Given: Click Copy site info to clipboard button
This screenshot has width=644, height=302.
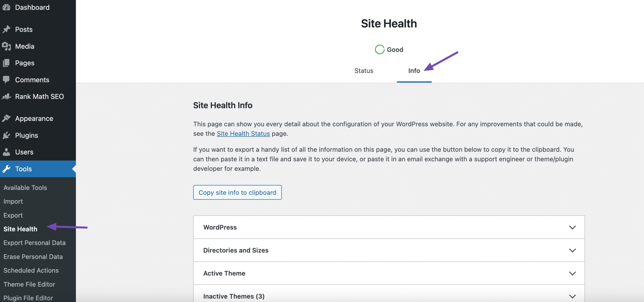Looking at the screenshot, I should 237,192.
